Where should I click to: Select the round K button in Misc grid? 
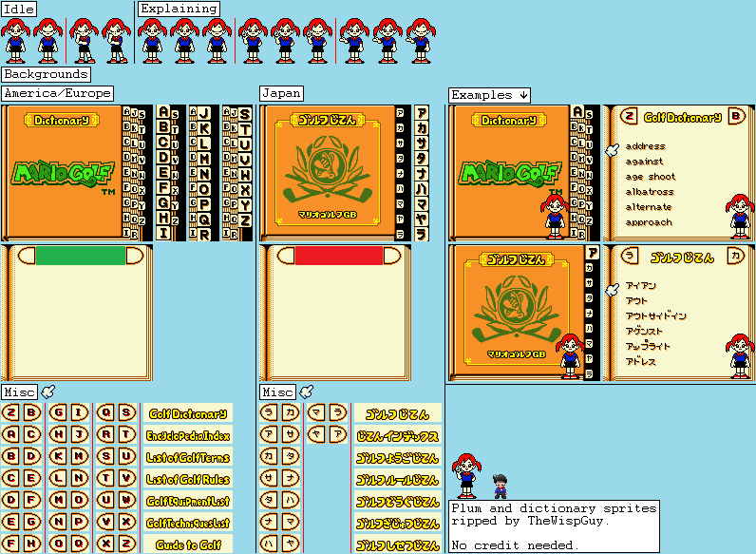pos(58,456)
